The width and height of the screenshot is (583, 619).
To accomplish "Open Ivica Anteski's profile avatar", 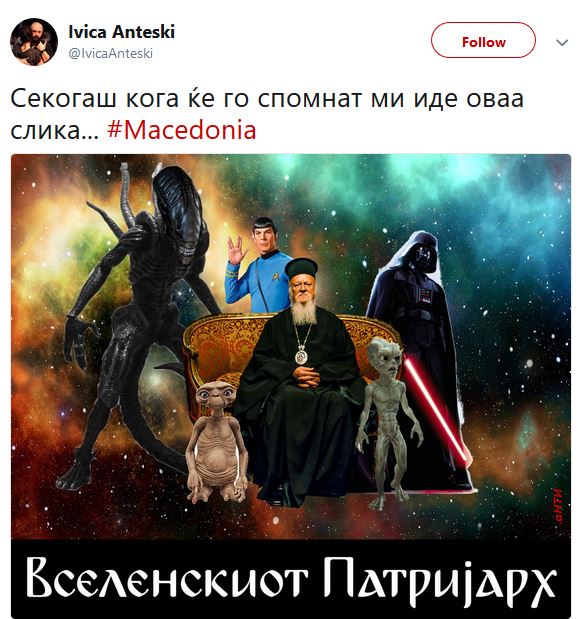I will 34,41.
